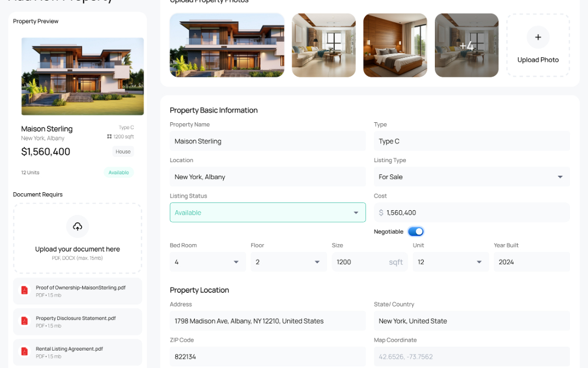Click the ZIP Code field 822134
The height and width of the screenshot is (368, 588).
pos(268,357)
